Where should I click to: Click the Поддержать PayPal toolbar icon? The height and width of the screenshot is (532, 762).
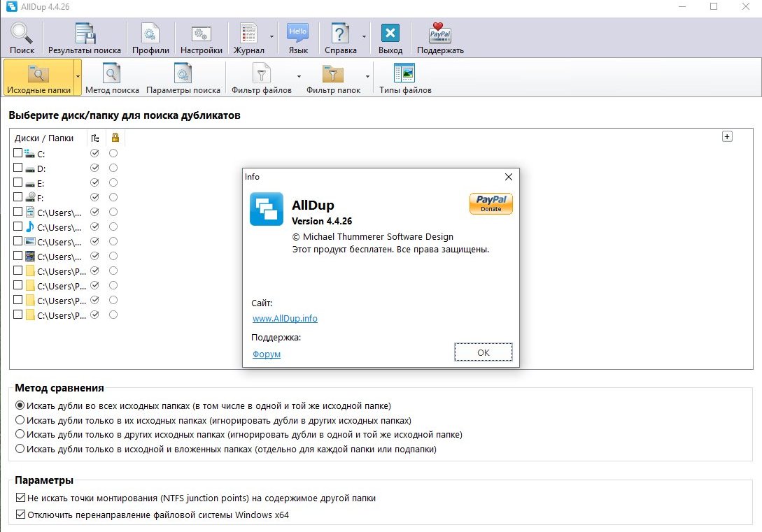(440, 38)
